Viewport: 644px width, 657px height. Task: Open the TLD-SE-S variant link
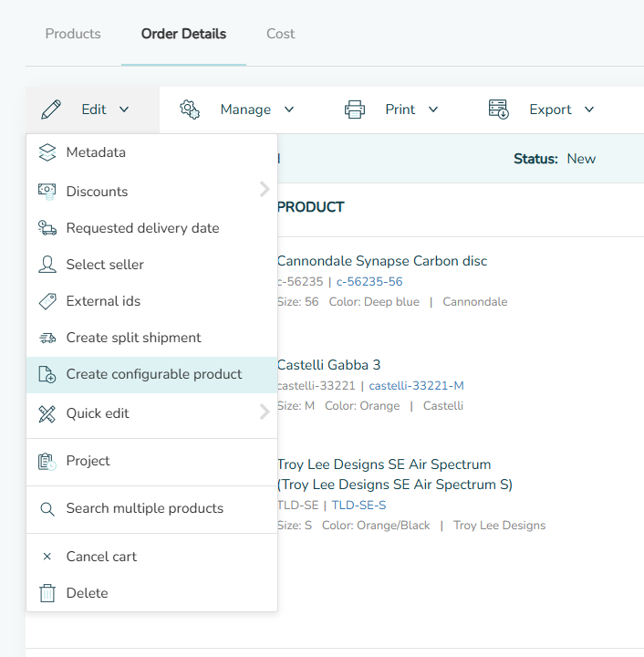[x=358, y=505]
